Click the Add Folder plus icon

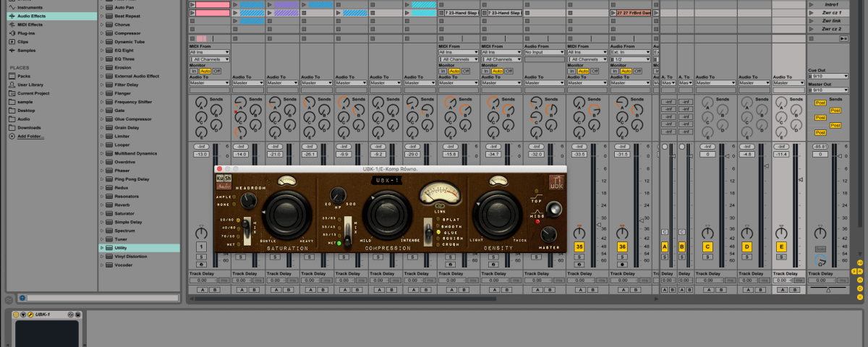(12, 136)
